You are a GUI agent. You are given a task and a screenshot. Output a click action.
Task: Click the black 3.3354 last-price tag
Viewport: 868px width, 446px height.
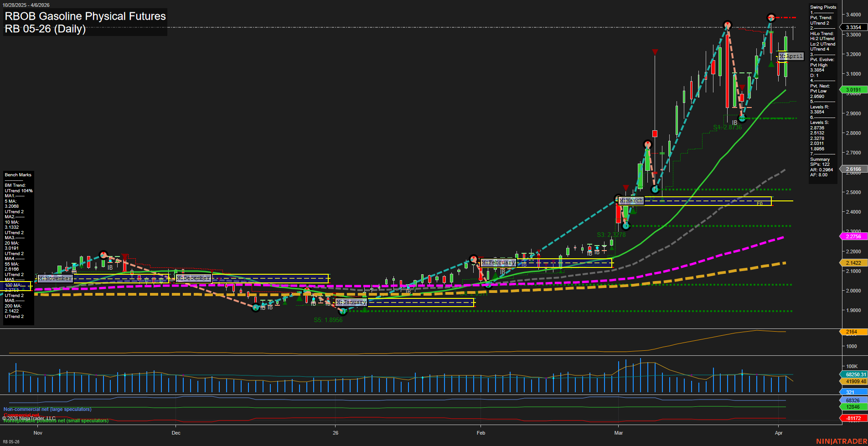854,27
